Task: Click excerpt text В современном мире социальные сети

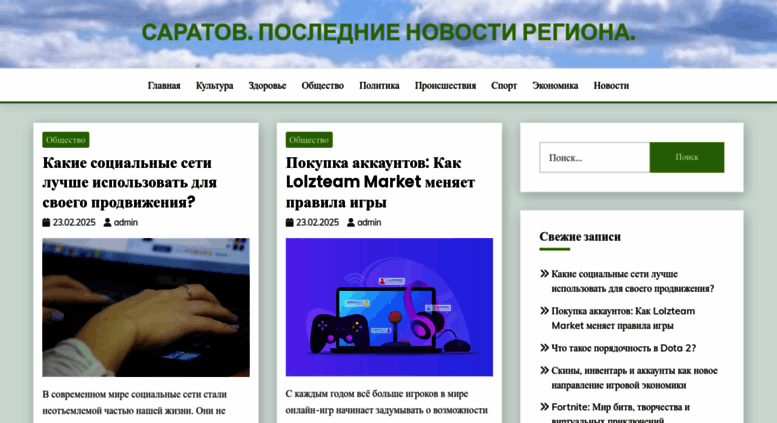Action: click(x=134, y=403)
